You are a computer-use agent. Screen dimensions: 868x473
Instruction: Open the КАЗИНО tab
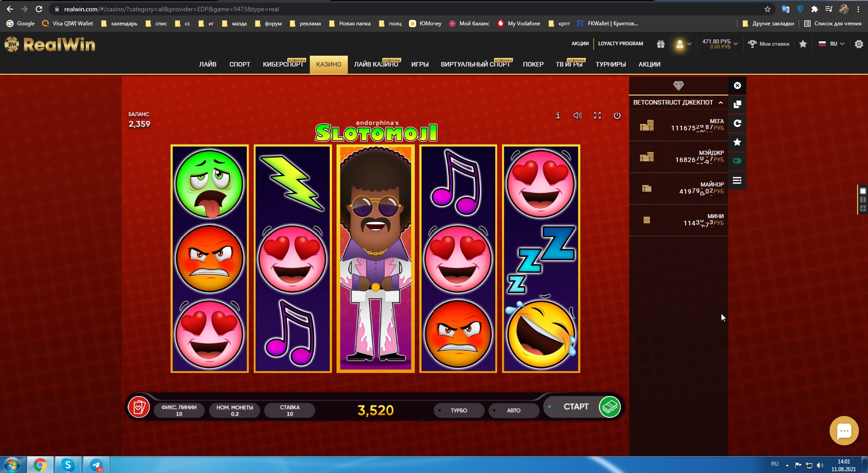(x=329, y=64)
